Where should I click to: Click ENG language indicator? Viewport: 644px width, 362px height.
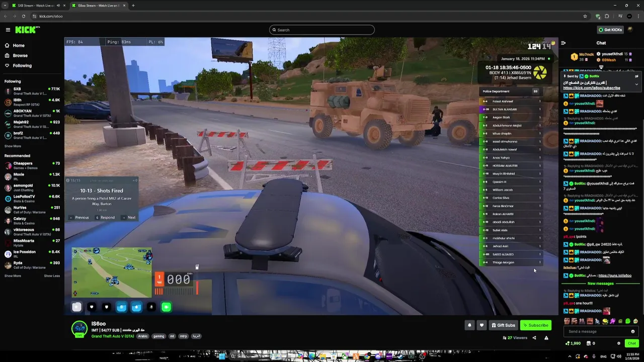pos(603,356)
